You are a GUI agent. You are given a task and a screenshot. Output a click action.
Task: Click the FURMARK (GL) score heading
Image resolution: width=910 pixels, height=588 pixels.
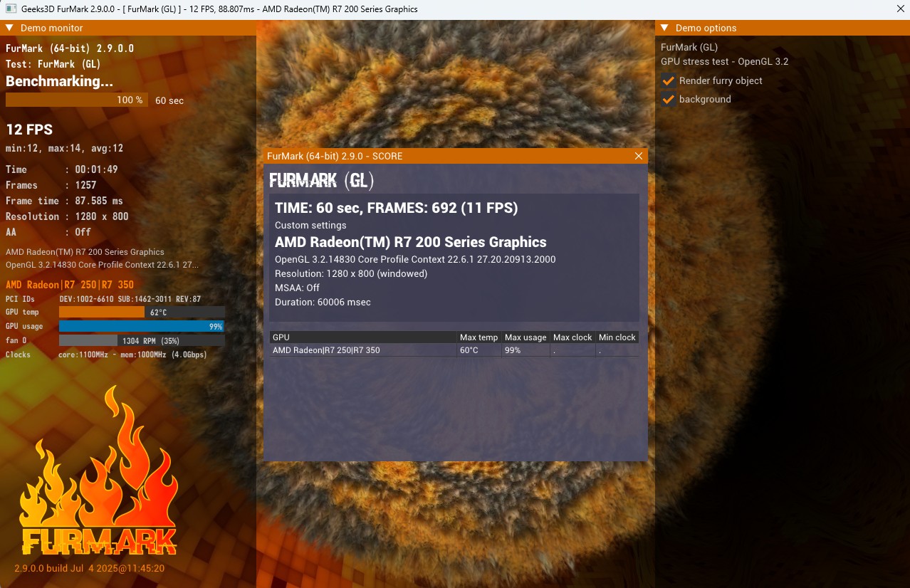322,181
